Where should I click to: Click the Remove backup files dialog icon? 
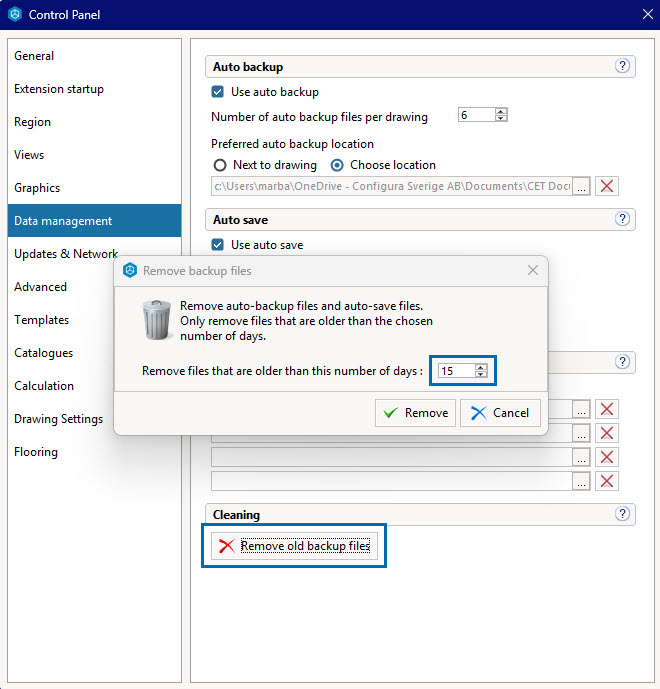point(130,270)
